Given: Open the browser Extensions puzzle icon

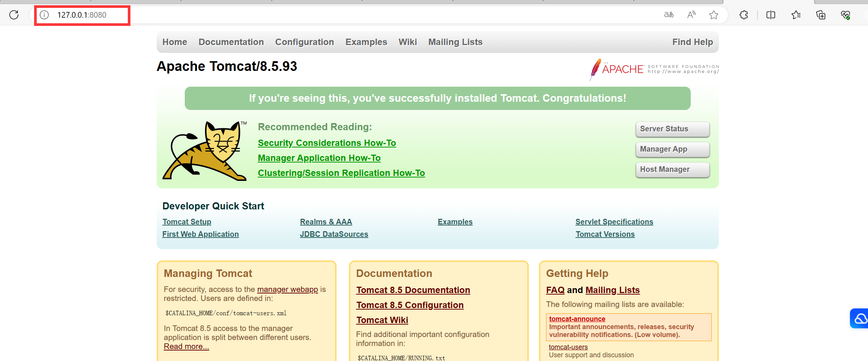Looking at the screenshot, I should (x=744, y=15).
